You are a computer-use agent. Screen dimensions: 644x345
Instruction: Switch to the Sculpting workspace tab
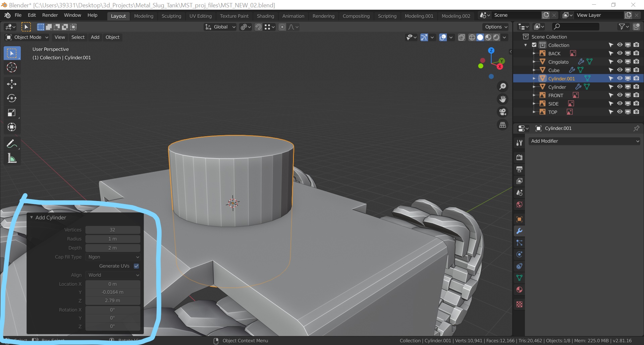(171, 16)
